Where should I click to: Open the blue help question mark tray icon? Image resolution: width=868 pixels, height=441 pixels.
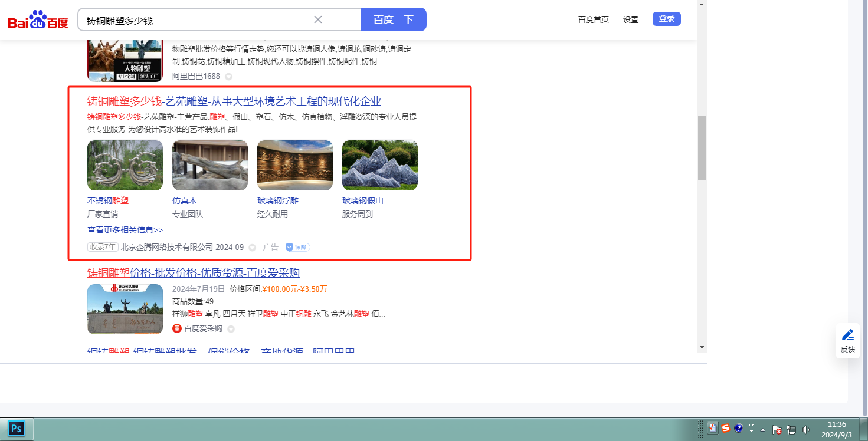pyautogui.click(x=738, y=429)
